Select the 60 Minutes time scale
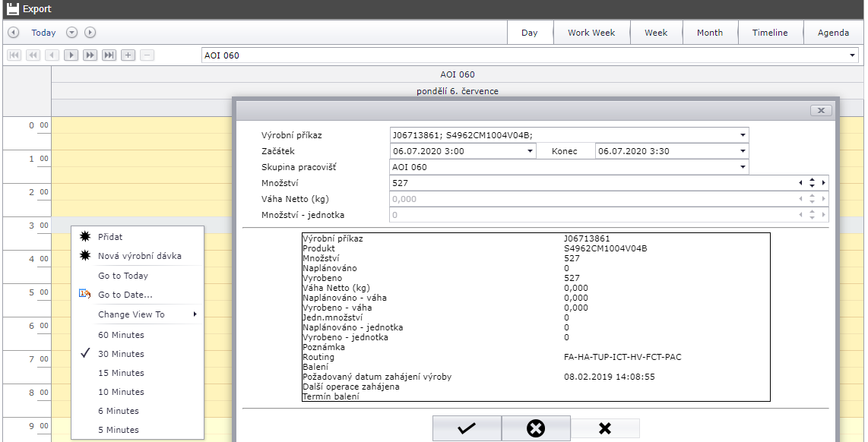This screenshot has width=868, height=442. (121, 335)
